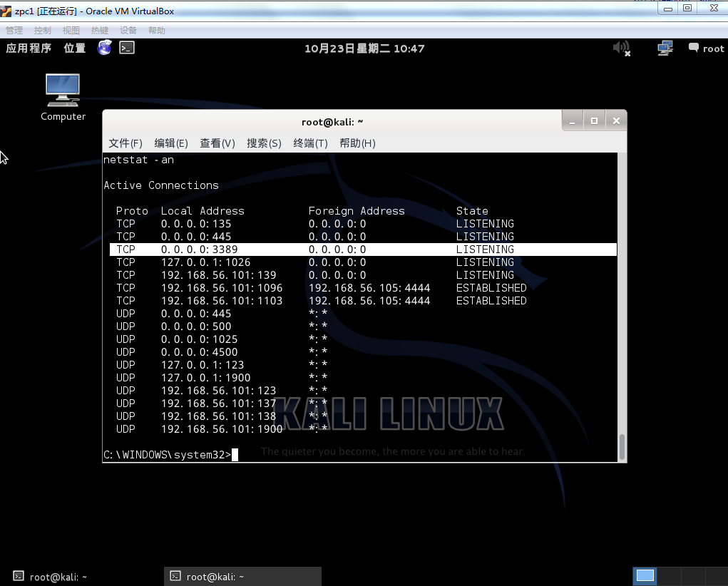Image resolution: width=728 pixels, height=586 pixels.
Task: Open VirtualBox 控制 menu
Action: coord(42,30)
